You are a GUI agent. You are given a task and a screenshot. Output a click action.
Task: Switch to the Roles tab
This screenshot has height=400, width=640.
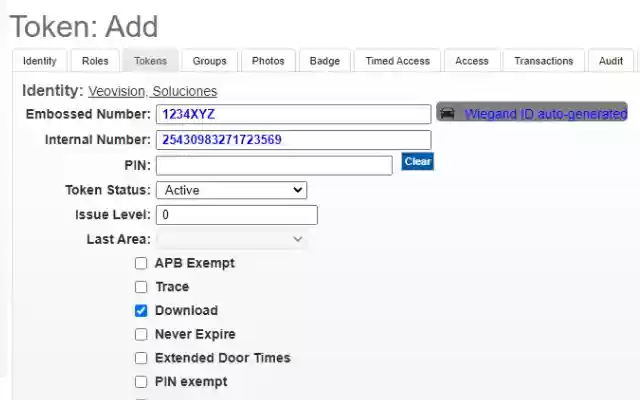pyautogui.click(x=95, y=61)
